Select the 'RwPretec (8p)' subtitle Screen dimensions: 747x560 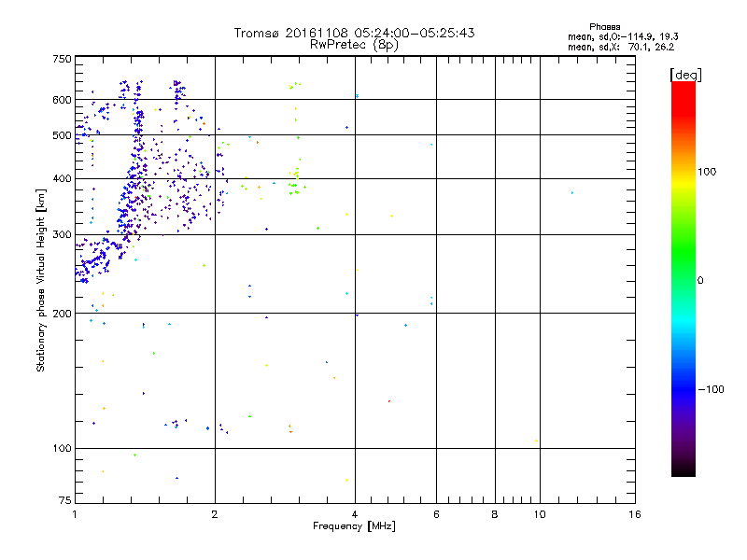point(354,45)
